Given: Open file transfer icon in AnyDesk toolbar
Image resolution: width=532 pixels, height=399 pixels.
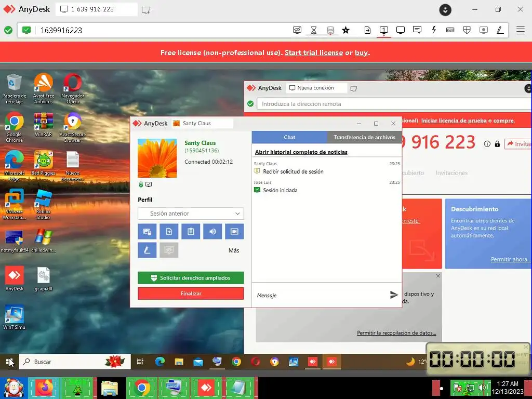Looking at the screenshot, I should coord(367,30).
